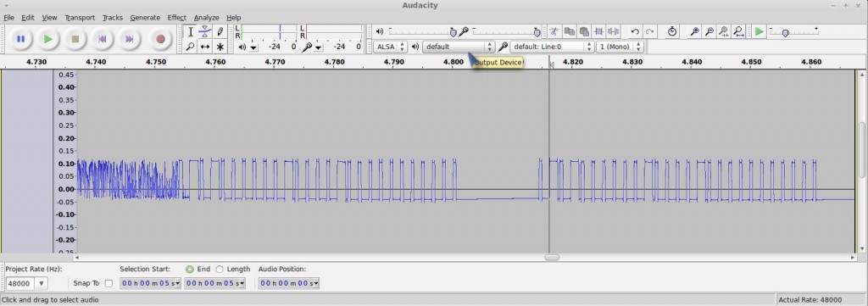Select the Time Shift tool
The image size is (868, 306).
[x=205, y=47]
